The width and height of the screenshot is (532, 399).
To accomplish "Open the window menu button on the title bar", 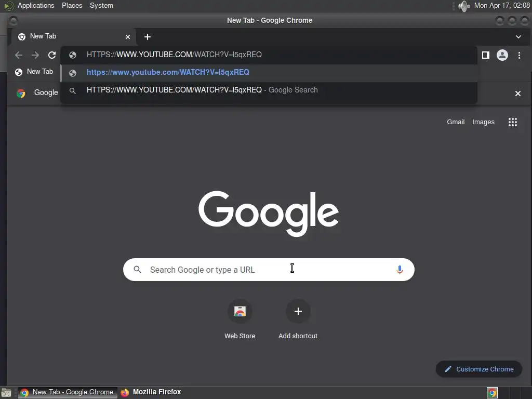I will click(13, 21).
